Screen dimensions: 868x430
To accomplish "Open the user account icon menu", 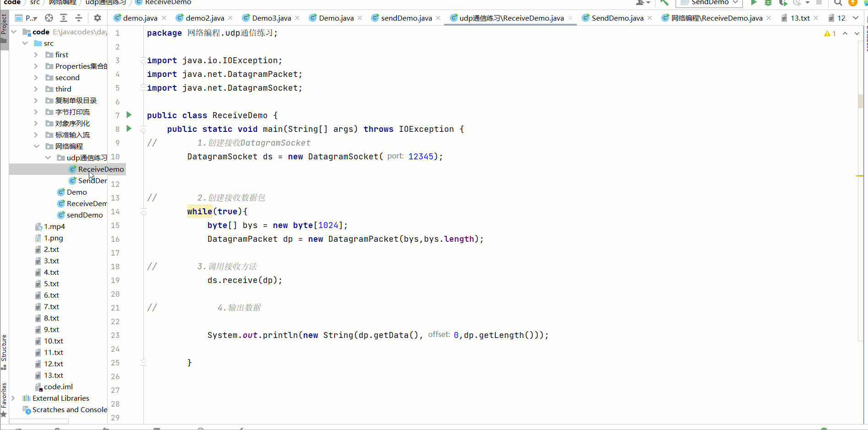I will tap(643, 2).
